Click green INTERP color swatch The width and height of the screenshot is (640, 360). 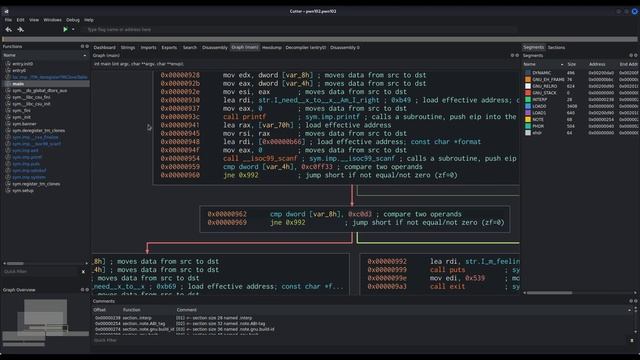pos(528,100)
